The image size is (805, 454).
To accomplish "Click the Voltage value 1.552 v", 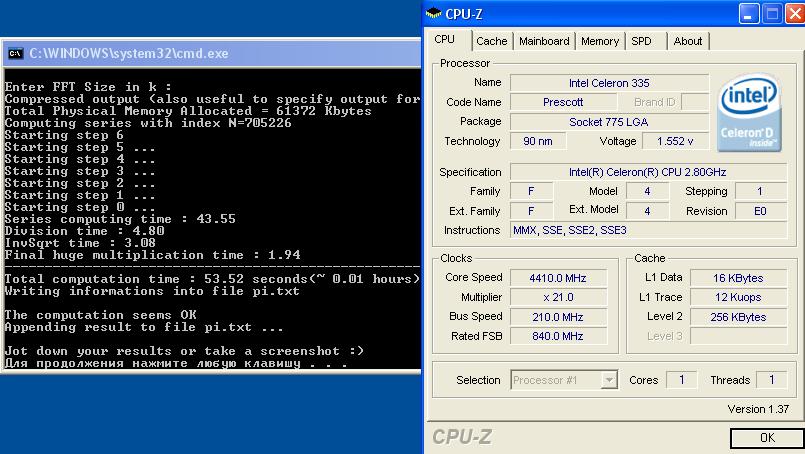I will click(x=675, y=141).
